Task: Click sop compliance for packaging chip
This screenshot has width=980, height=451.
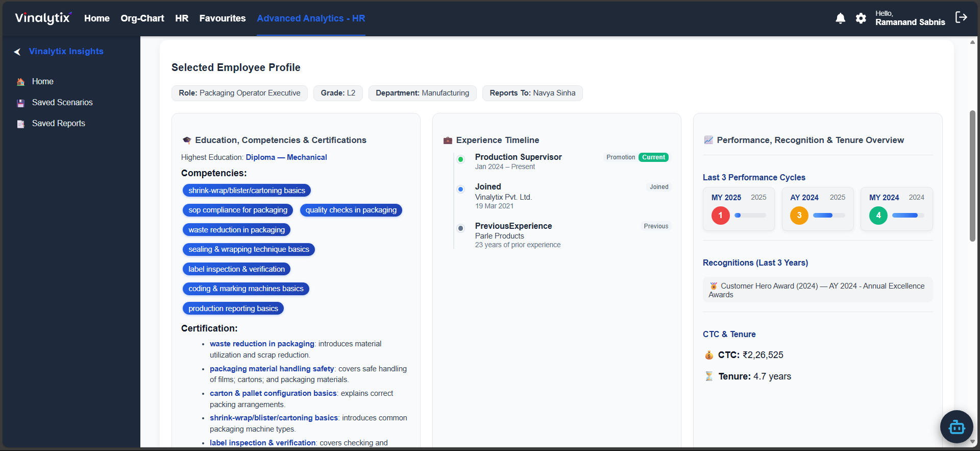Action: [238, 210]
